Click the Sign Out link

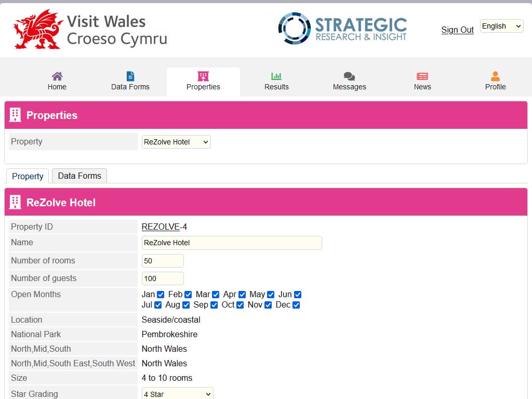457,30
